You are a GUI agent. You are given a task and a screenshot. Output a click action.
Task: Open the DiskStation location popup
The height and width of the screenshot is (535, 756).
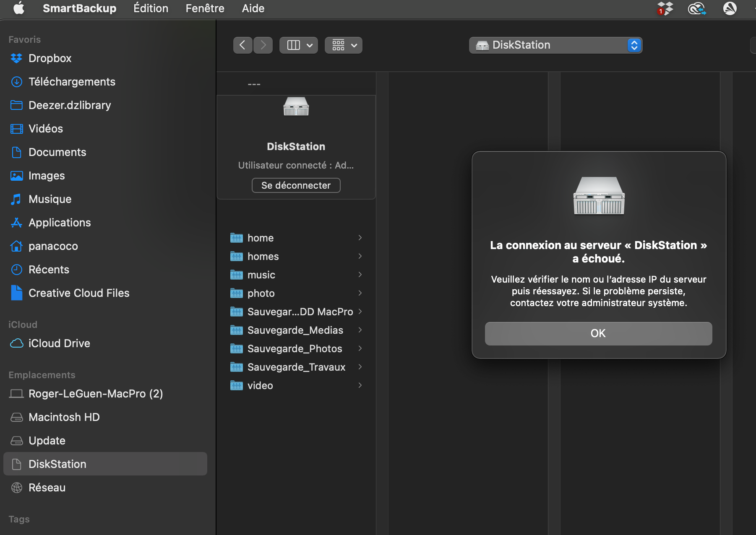click(x=555, y=45)
